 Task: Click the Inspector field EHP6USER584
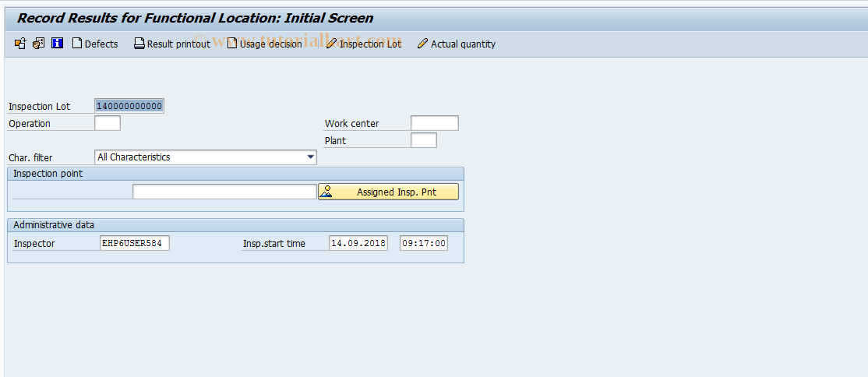click(135, 243)
